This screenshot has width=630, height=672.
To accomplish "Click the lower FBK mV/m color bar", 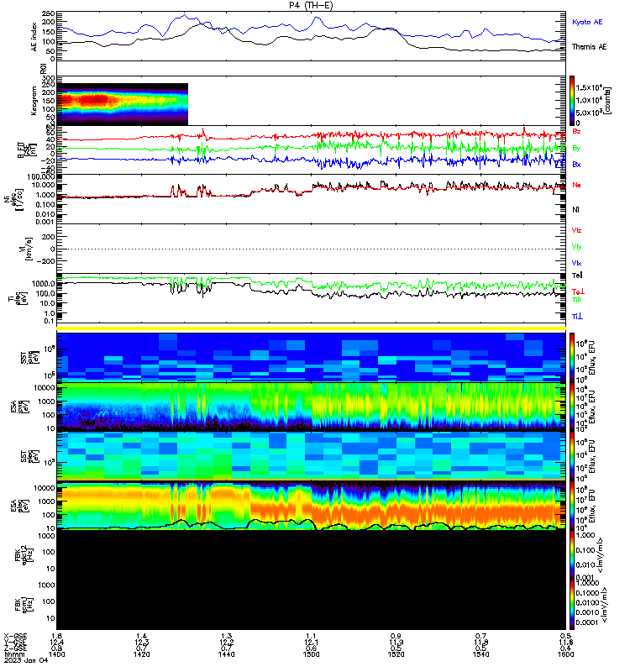I will click(572, 604).
